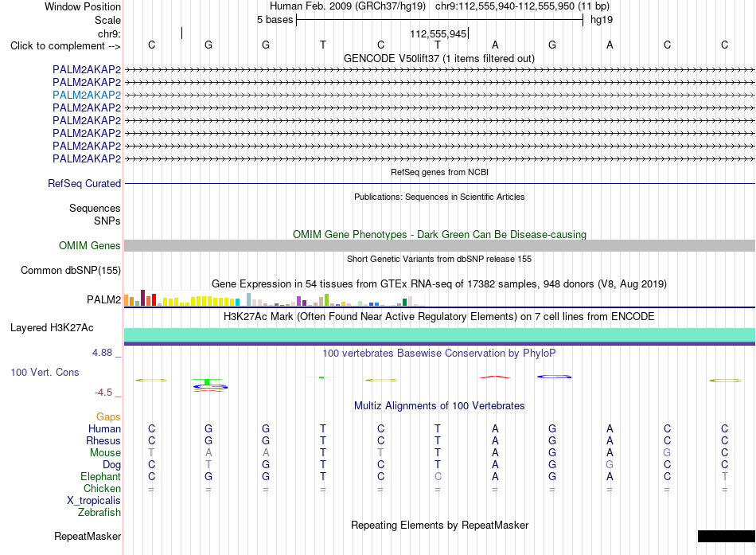Click the '5 bases' scale bar label
The image size is (756, 555).
[275, 20]
